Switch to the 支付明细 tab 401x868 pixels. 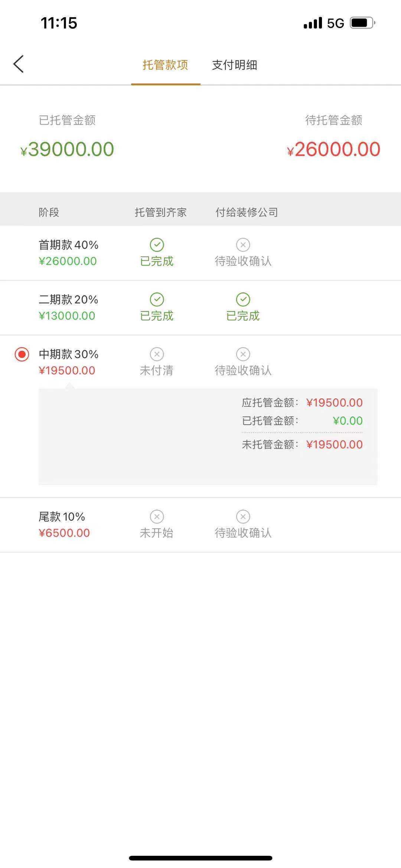[234, 65]
